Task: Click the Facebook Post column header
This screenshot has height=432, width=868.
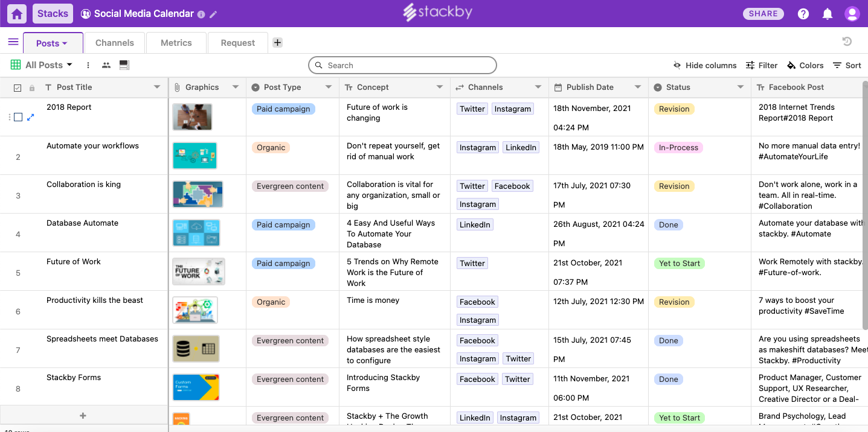Action: (x=809, y=87)
